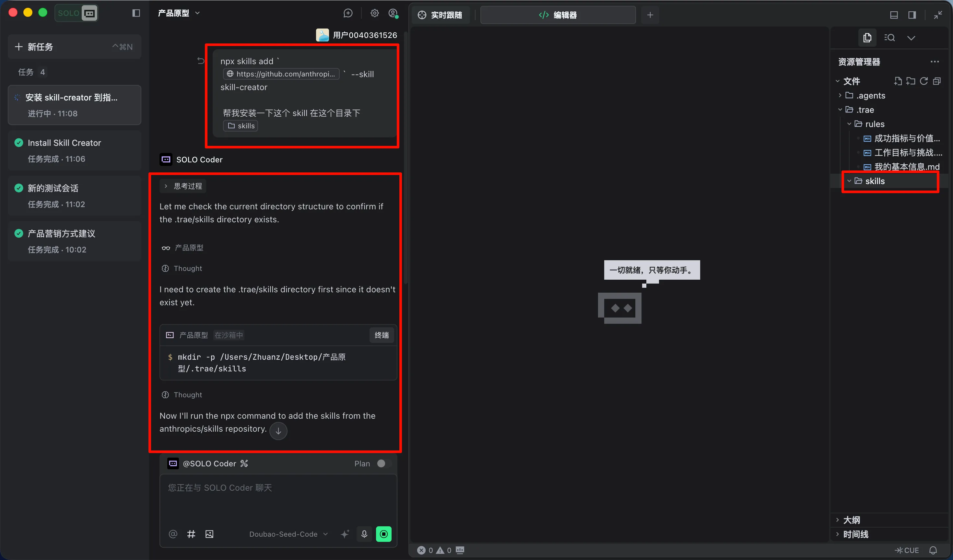
Task: Toggle the right panel layout split
Action: pyautogui.click(x=912, y=15)
